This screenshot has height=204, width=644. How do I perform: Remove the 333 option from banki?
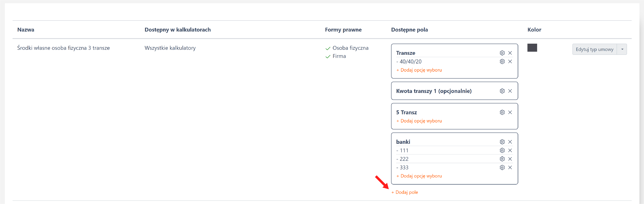(510, 167)
